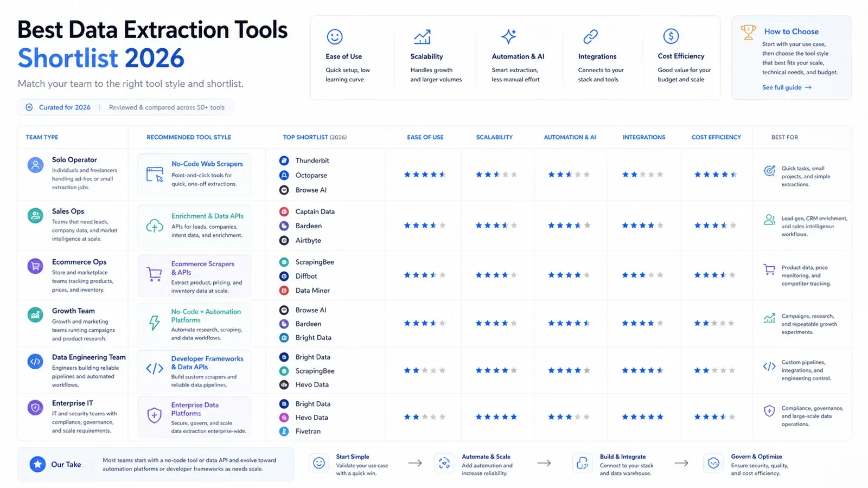Click the Ecommerce Ops cart avatar icon
The image size is (868, 488).
[35, 266]
